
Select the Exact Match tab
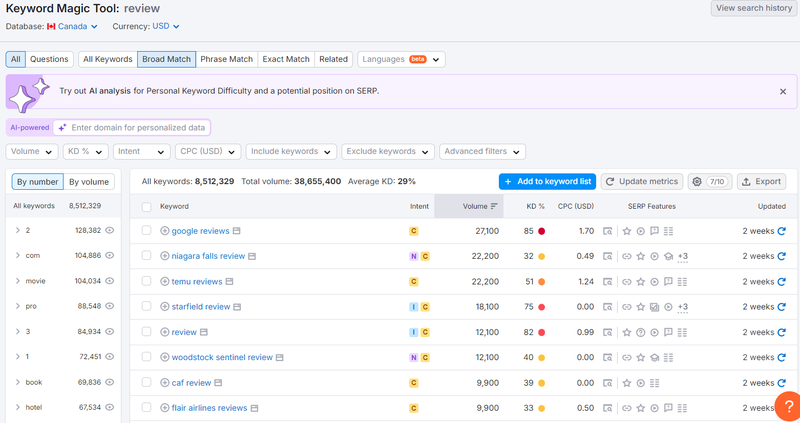[286, 59]
